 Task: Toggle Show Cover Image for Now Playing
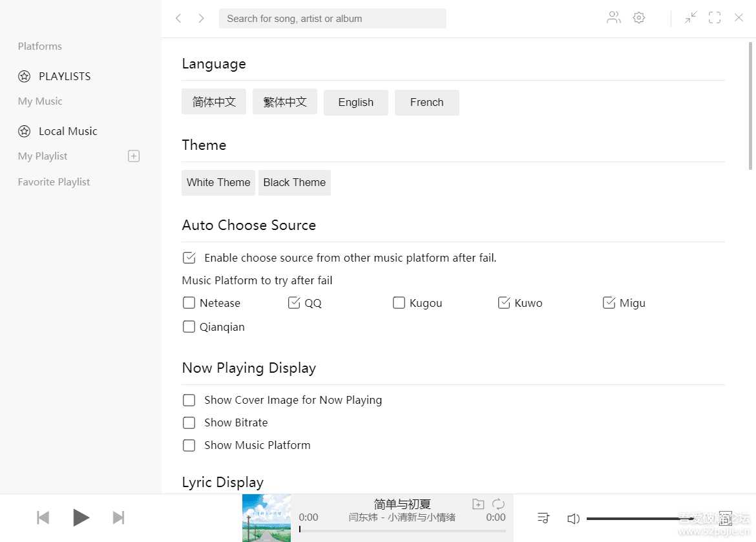(x=189, y=400)
